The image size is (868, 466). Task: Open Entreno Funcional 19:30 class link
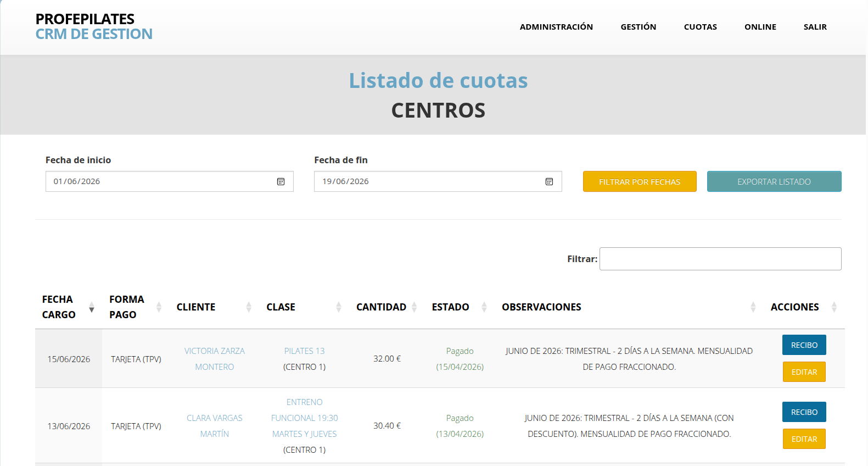[x=305, y=418]
